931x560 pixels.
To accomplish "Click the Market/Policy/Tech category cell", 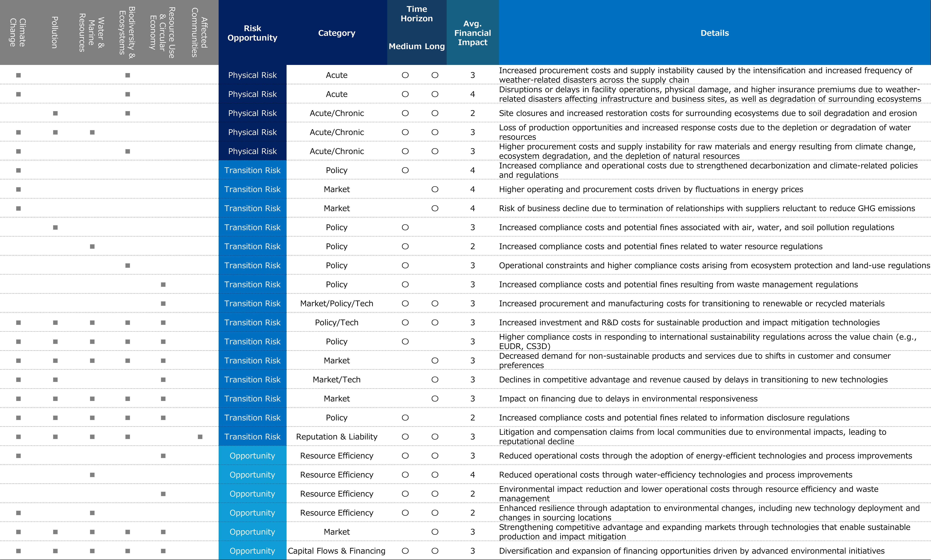I will click(x=337, y=303).
